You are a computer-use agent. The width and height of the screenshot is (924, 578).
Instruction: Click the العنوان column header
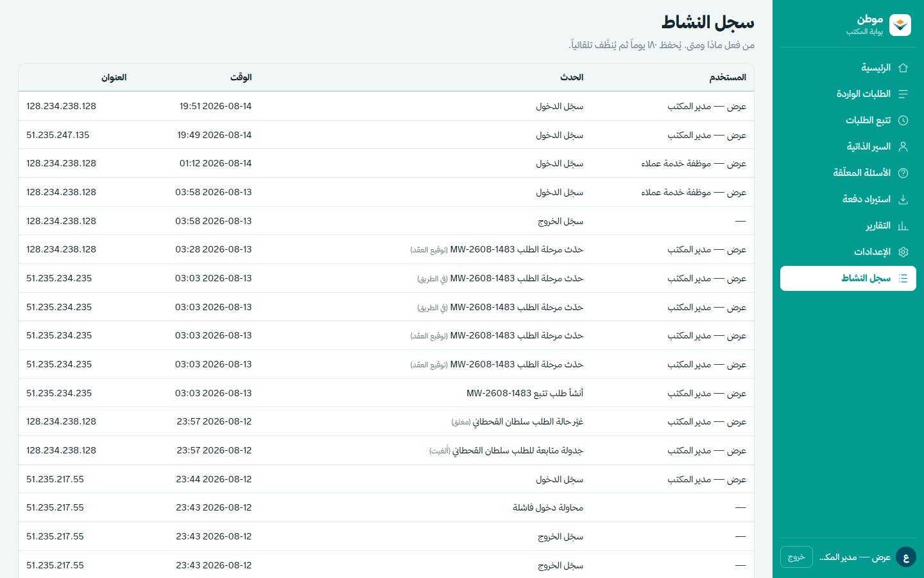[x=114, y=78]
